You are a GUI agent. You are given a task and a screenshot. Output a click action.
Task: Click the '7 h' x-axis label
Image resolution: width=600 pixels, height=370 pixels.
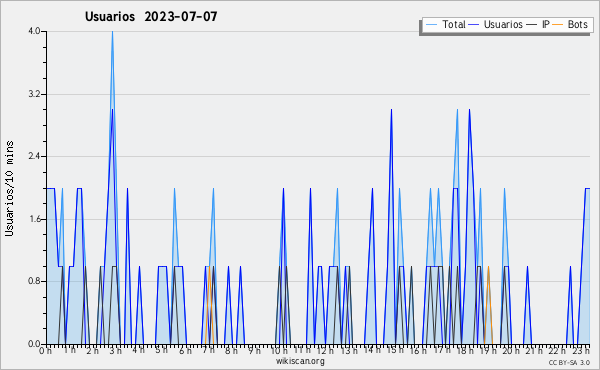209,350
